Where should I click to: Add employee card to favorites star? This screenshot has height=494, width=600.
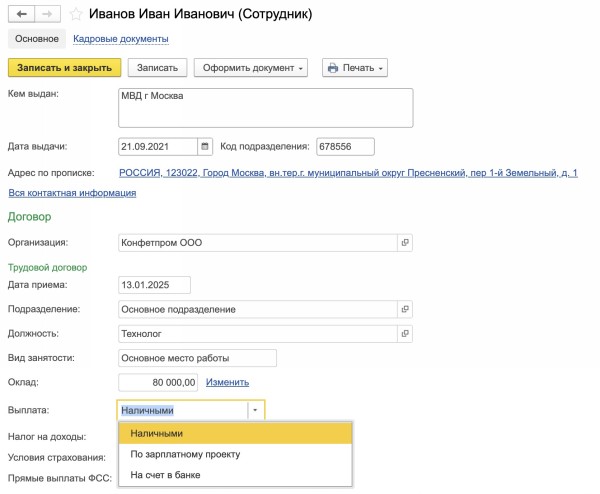coord(75,15)
